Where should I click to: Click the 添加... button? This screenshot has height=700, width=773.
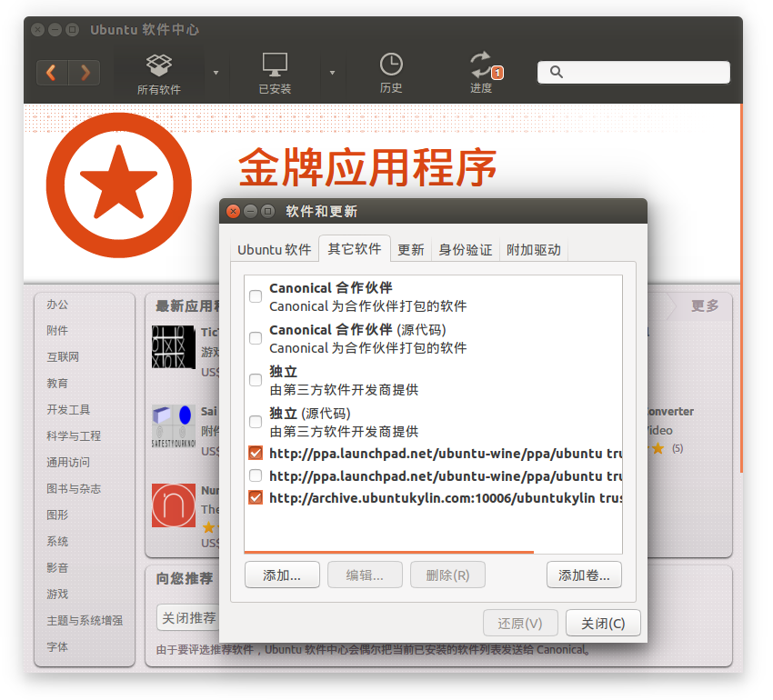pyautogui.click(x=282, y=575)
